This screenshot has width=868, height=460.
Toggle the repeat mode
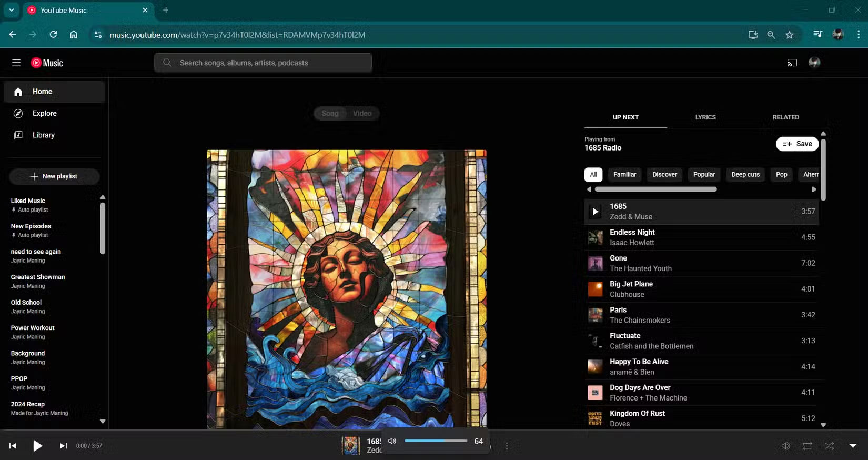coord(807,446)
